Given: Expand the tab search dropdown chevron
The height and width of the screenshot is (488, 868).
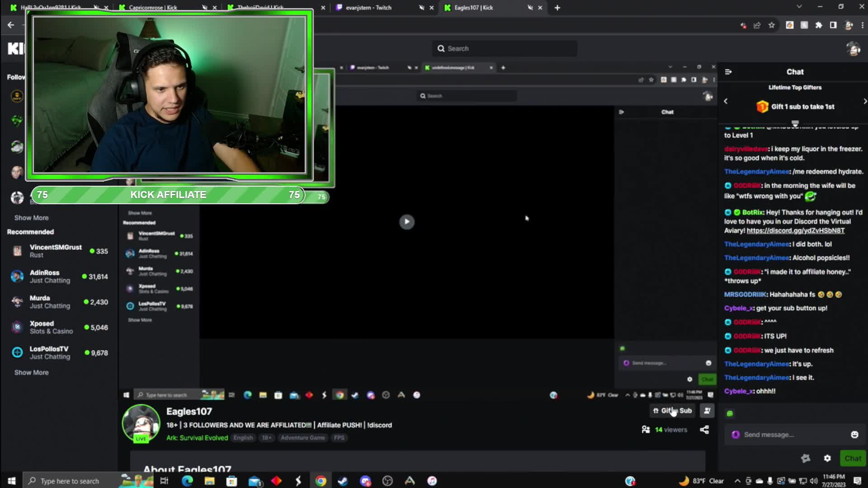Looking at the screenshot, I should point(799,7).
